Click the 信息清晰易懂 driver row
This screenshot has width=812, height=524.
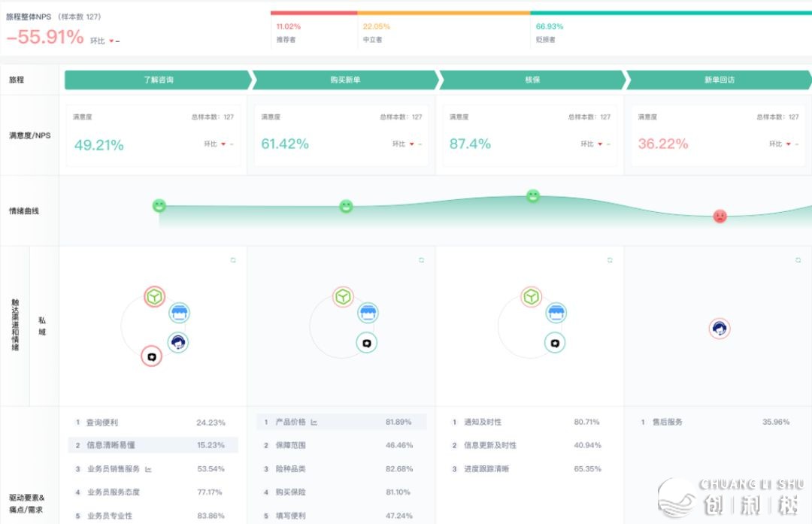point(153,445)
